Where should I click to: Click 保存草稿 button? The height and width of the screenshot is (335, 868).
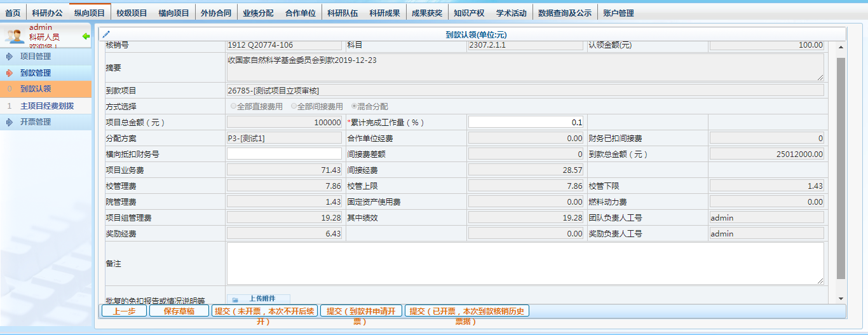(x=179, y=311)
